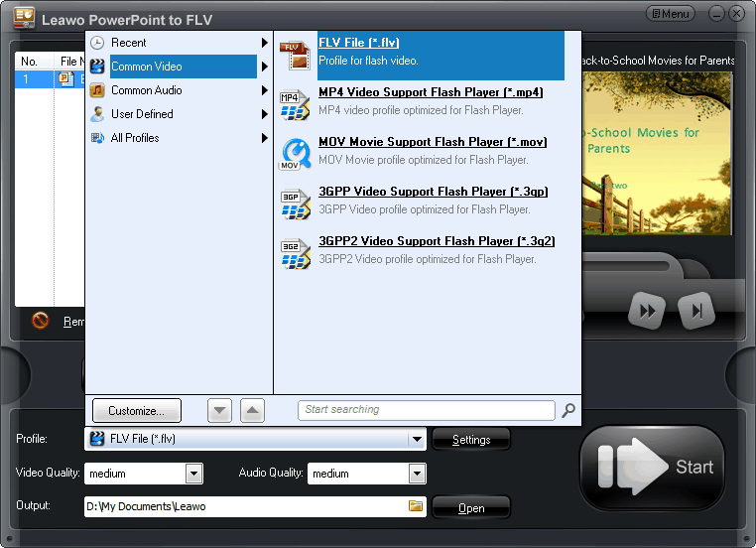
Task: Select the FLV File profile icon
Action: coord(295,56)
